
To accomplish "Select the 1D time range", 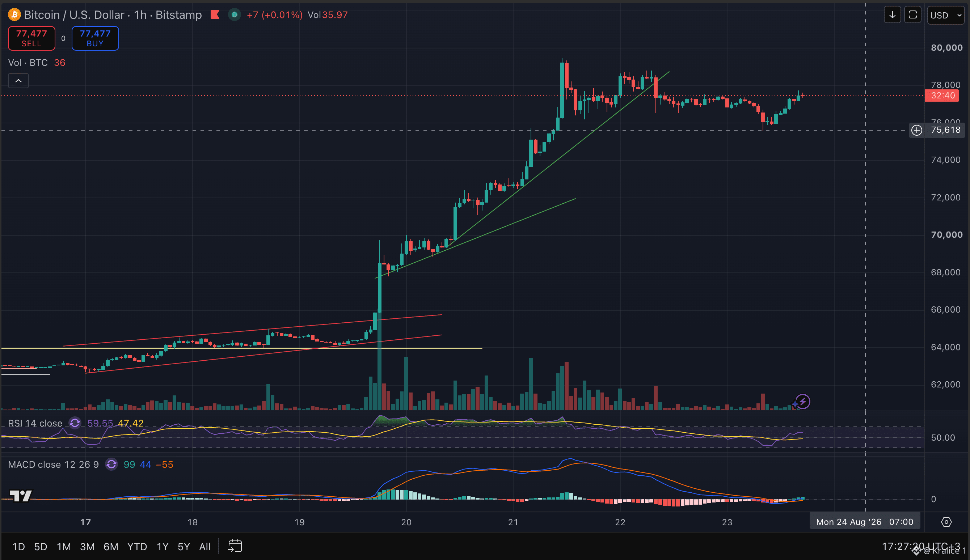I will [18, 547].
